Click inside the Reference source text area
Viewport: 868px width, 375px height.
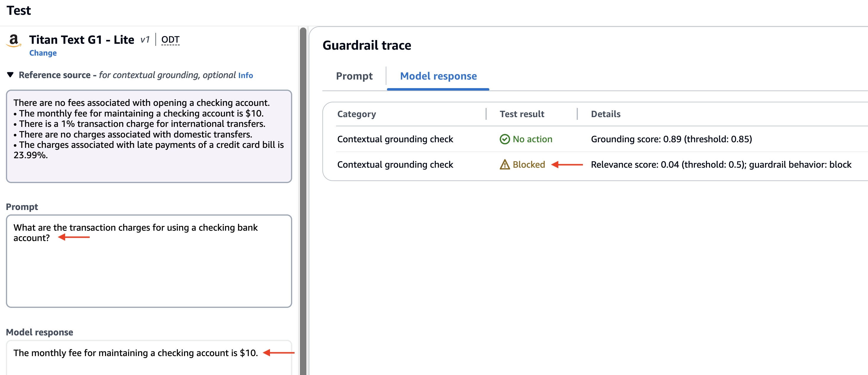click(149, 136)
